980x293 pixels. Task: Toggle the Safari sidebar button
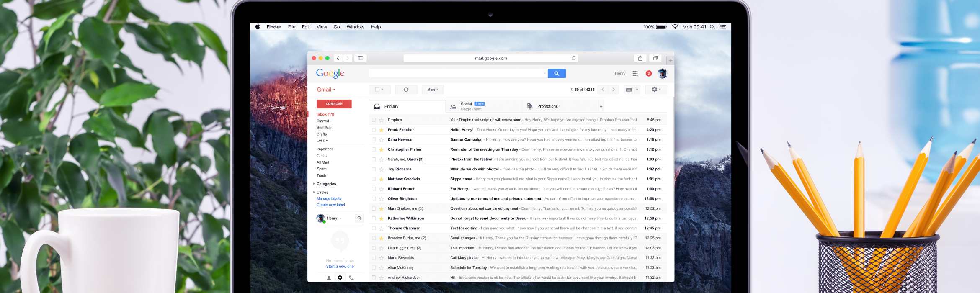point(360,58)
